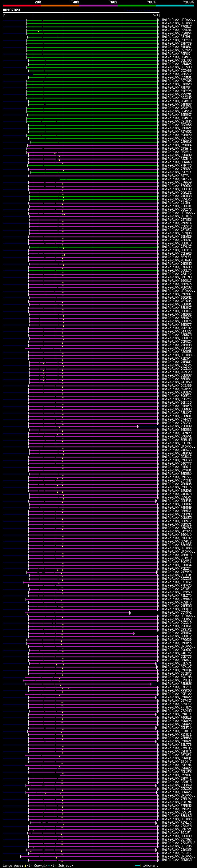Click the UniRef100_Q8H272 hit label
Viewport: 197px width, 868px height.
point(176,74)
